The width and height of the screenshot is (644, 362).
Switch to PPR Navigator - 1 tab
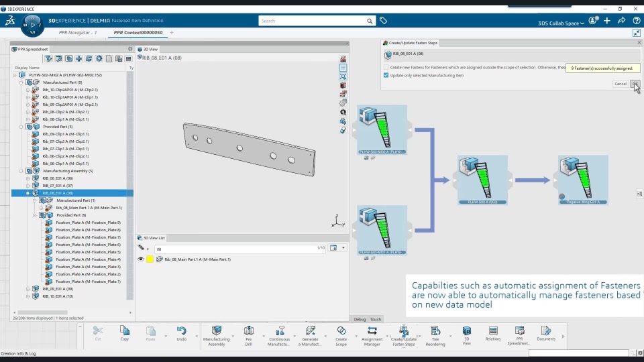[78, 32]
